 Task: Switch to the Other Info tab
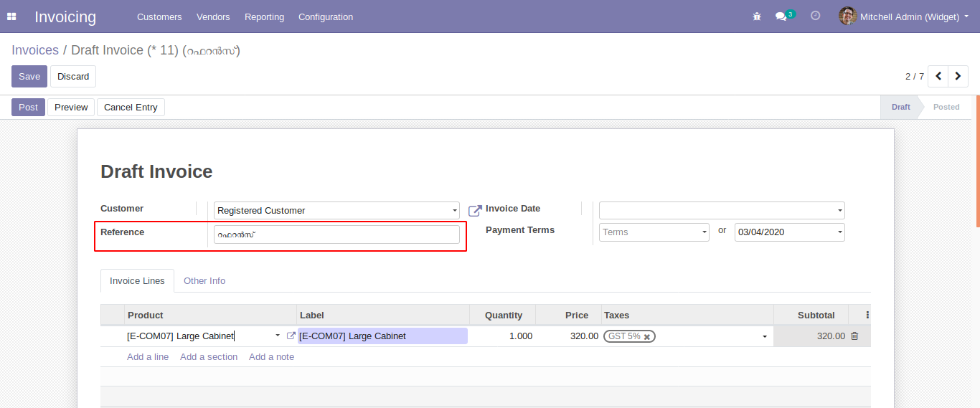(204, 281)
